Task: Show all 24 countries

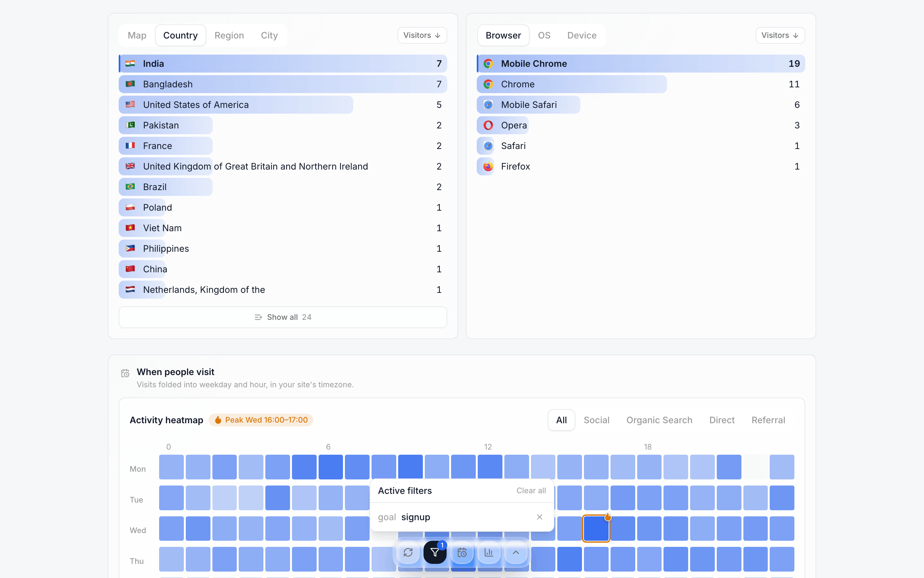Action: point(283,317)
